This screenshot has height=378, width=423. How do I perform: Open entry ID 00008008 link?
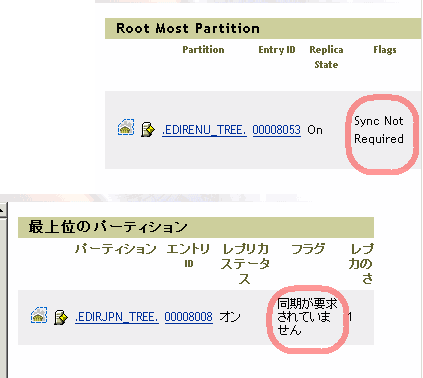(x=188, y=317)
